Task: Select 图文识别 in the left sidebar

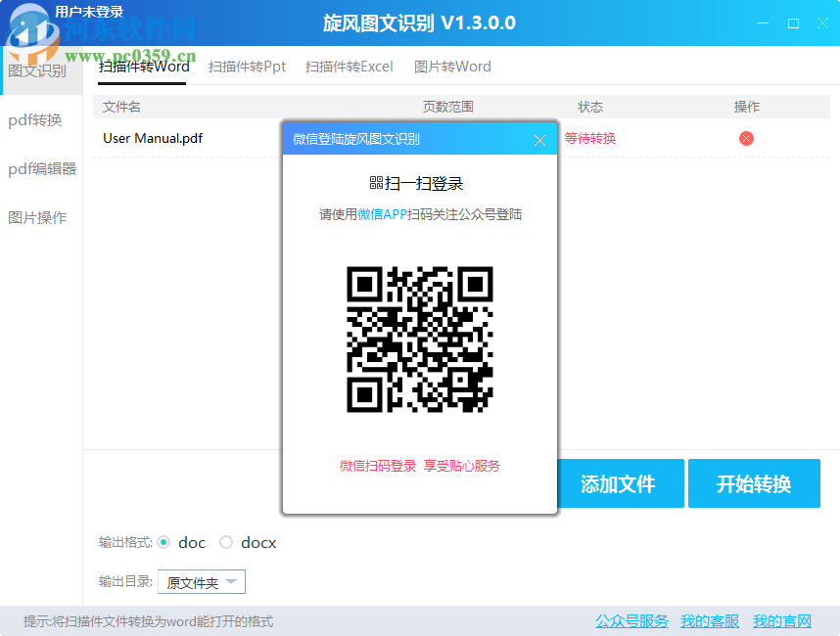Action: coord(39,70)
